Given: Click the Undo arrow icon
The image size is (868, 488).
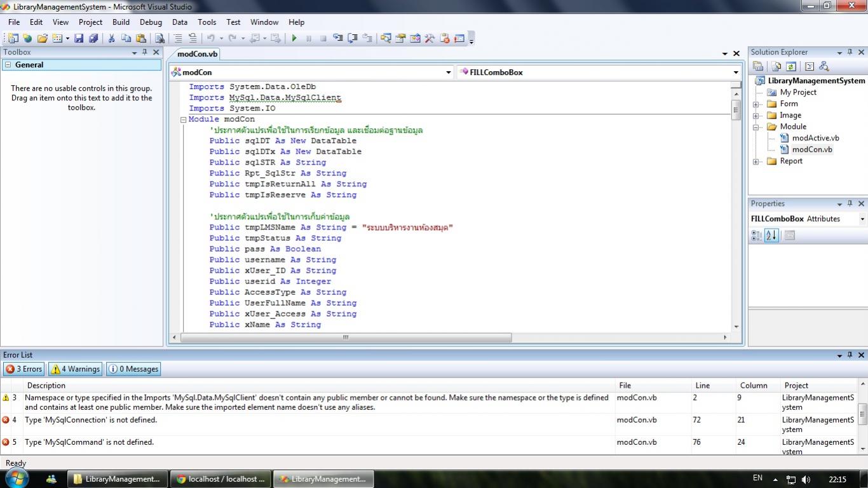Looking at the screenshot, I should (x=211, y=38).
